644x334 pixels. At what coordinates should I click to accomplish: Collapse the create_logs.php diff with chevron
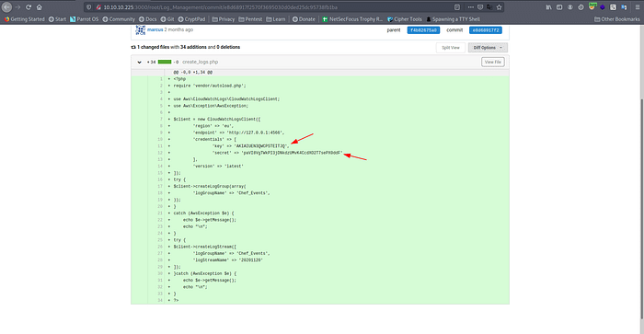pyautogui.click(x=139, y=62)
